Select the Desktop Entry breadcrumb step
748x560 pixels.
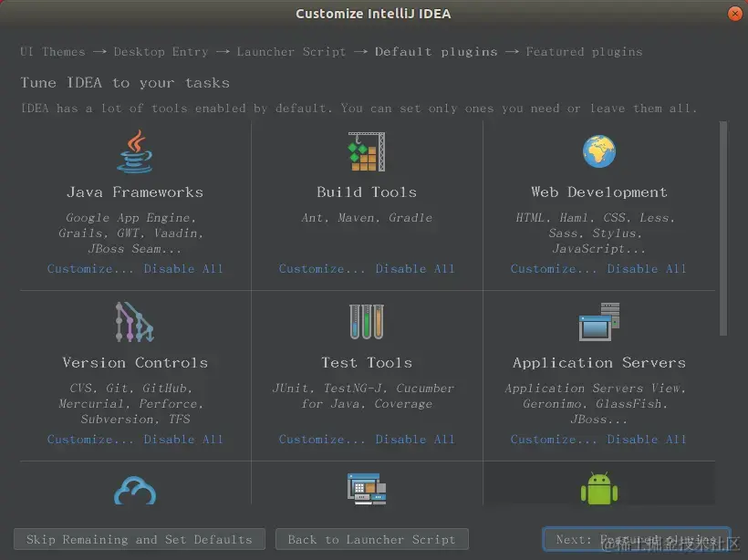pos(161,51)
